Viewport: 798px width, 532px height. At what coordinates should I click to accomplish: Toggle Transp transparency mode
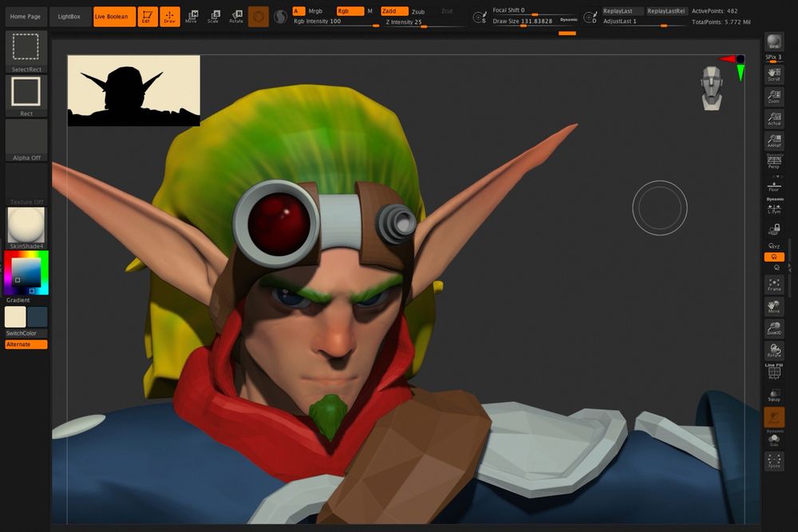click(774, 395)
